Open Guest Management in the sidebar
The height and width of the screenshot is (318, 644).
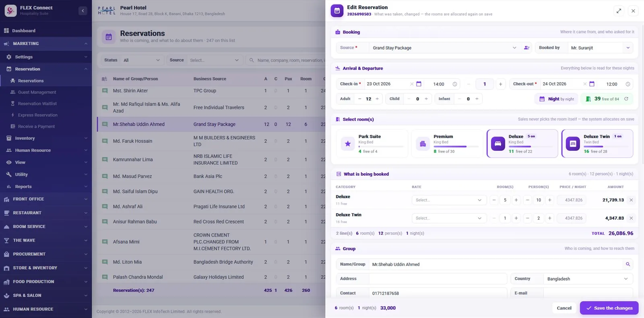click(37, 92)
